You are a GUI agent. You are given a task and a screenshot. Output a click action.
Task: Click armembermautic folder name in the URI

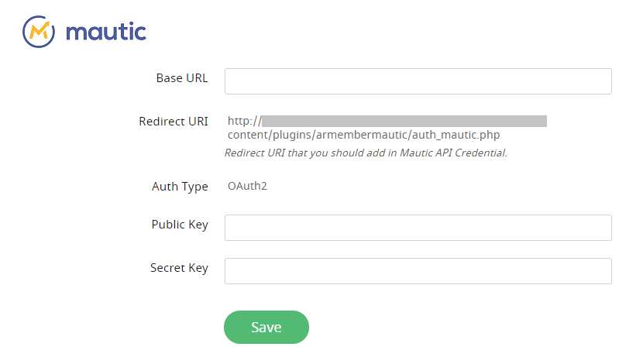pyautogui.click(x=361, y=135)
